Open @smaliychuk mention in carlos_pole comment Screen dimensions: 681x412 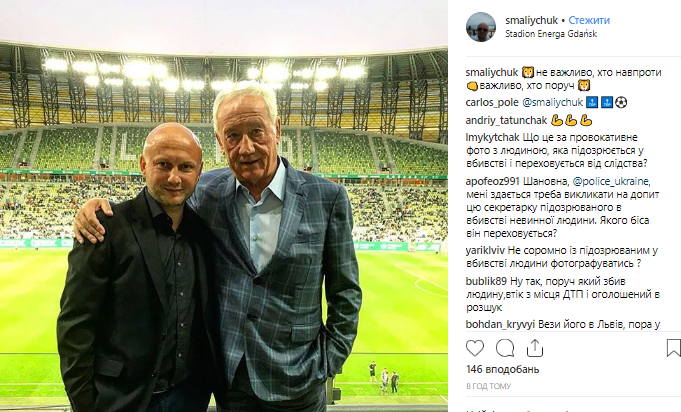[552, 103]
